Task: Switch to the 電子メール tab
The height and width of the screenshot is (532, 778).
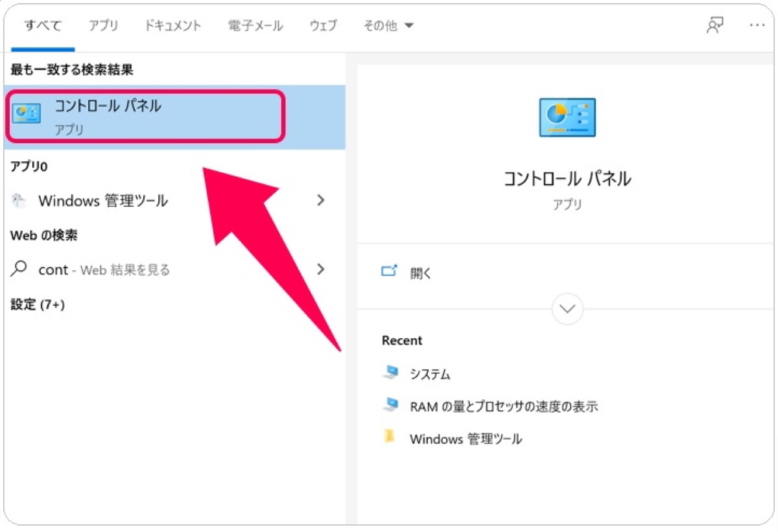Action: point(255,26)
